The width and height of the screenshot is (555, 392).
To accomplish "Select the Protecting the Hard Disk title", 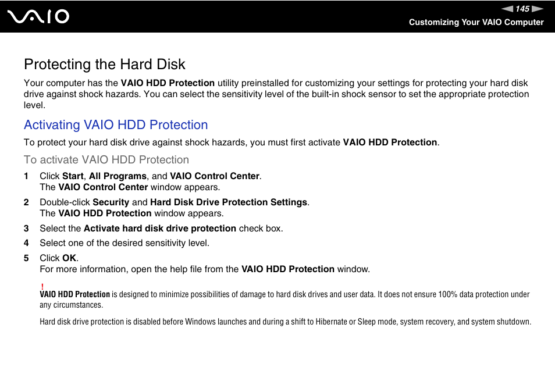I will click(x=104, y=65).
